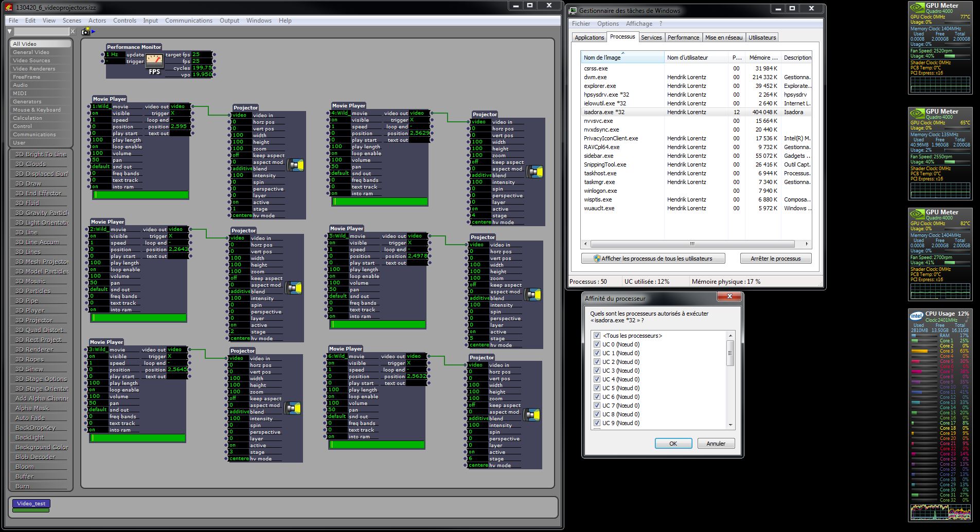Viewport: 980px width, 532px height.
Task: Uncheck UC 9 (Nœud 0) processor
Action: [x=597, y=423]
